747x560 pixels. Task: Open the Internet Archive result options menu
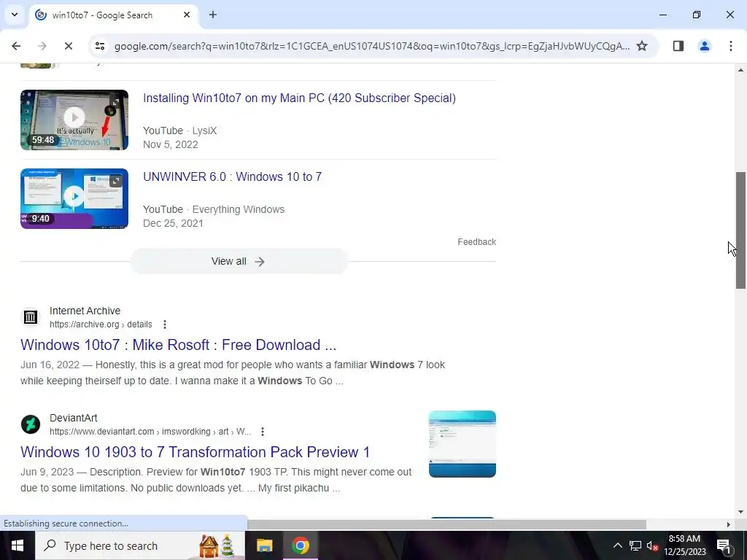(165, 324)
